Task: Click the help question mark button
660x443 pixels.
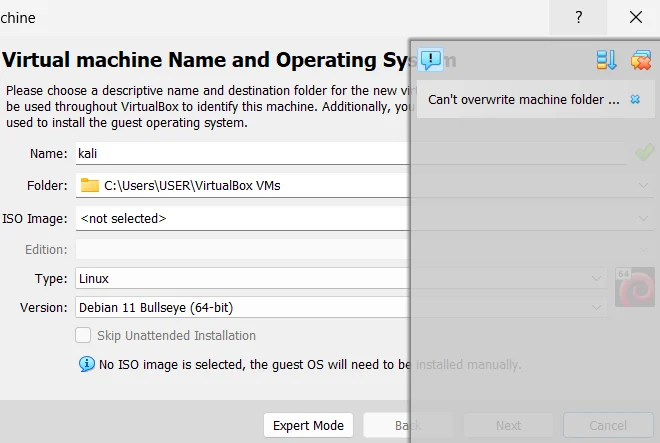Action: (578, 17)
